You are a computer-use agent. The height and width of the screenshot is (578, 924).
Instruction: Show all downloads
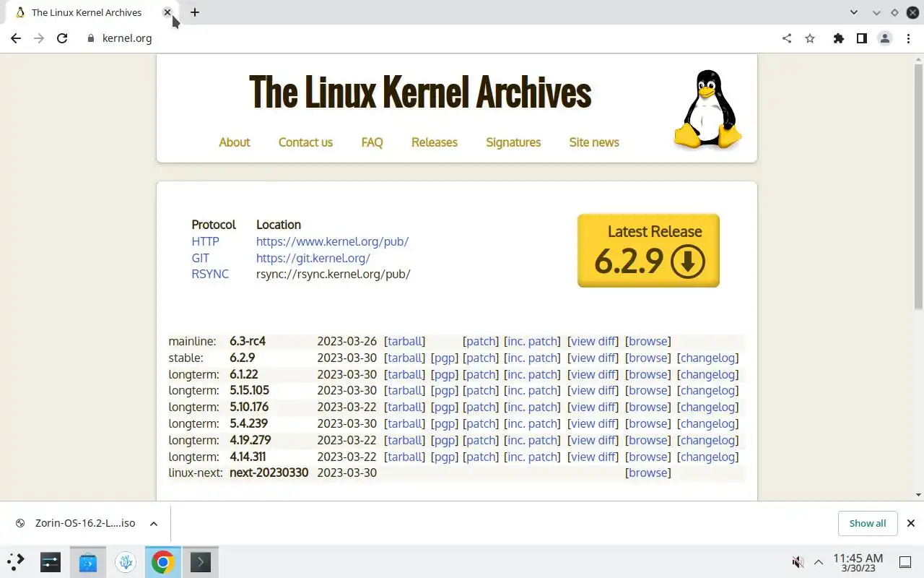tap(868, 523)
